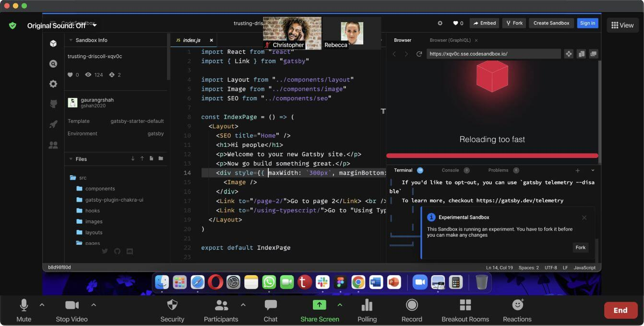Open share screen options arrow
The height and width of the screenshot is (326, 644).
tap(340, 305)
